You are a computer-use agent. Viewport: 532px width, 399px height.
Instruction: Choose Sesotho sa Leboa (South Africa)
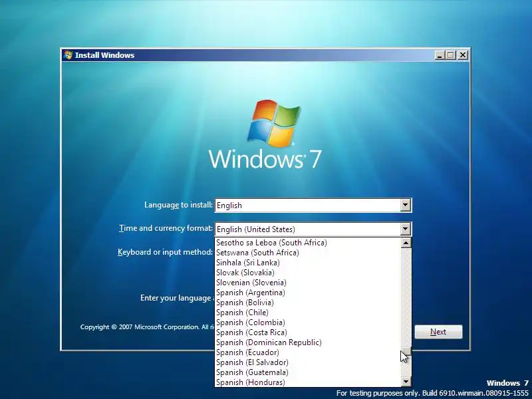tap(308, 243)
